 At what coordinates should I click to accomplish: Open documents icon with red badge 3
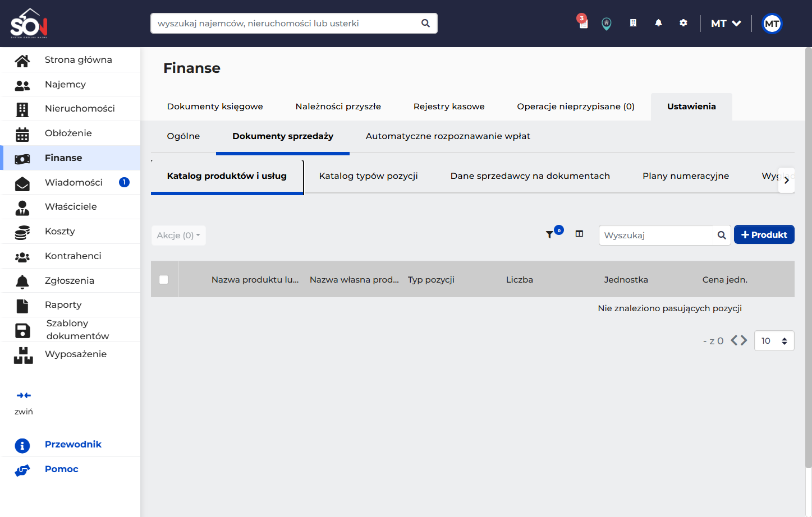pyautogui.click(x=583, y=22)
